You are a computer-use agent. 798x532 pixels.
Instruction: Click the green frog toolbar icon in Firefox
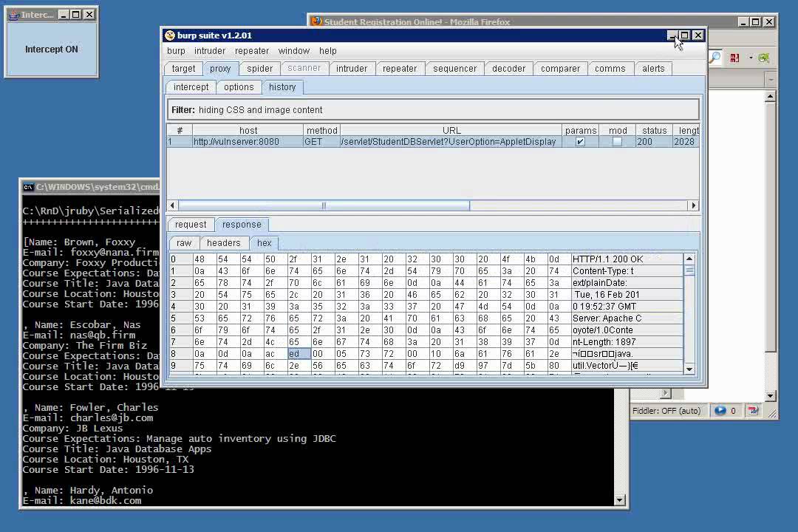click(763, 58)
